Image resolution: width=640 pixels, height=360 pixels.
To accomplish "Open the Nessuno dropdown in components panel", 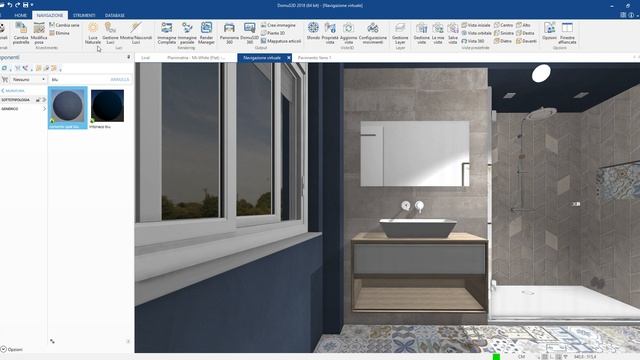I will (x=29, y=79).
